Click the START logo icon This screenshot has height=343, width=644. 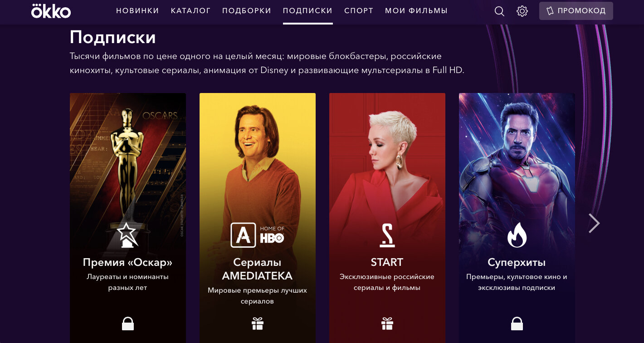click(387, 235)
